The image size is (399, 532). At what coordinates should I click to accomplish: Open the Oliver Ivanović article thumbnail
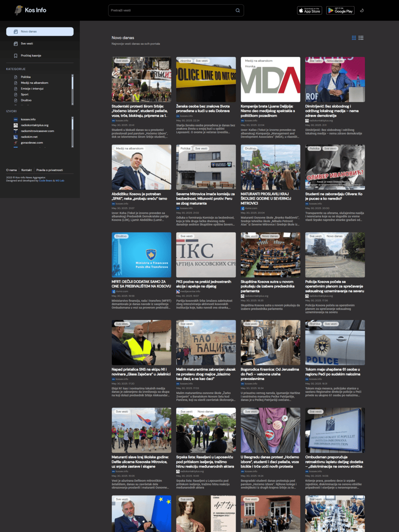pos(335,167)
